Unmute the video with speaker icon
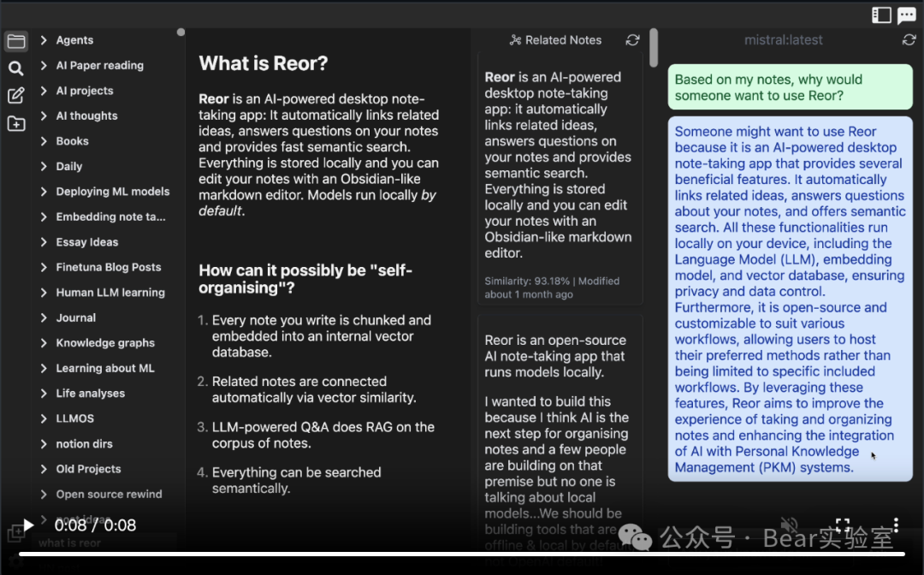The width and height of the screenshot is (924, 575). coord(789,525)
